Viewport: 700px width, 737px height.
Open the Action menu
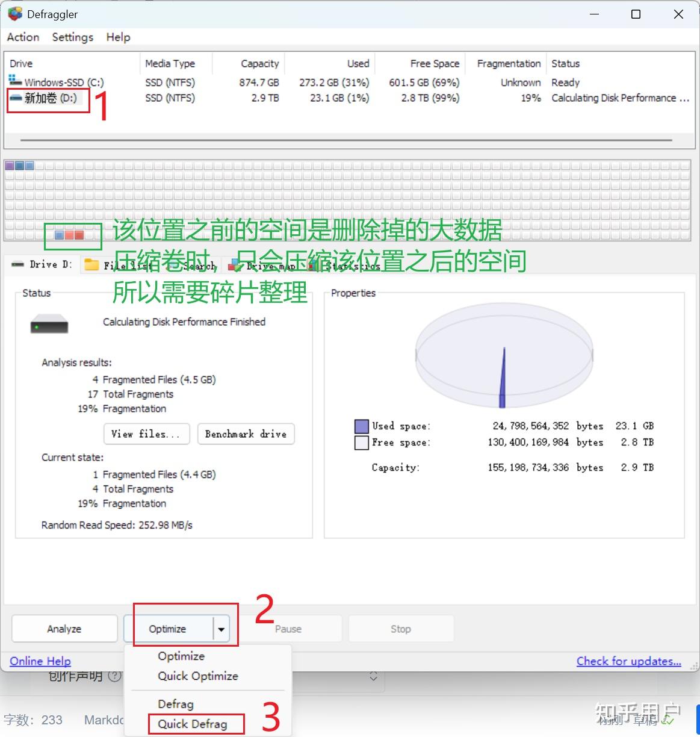pos(23,37)
